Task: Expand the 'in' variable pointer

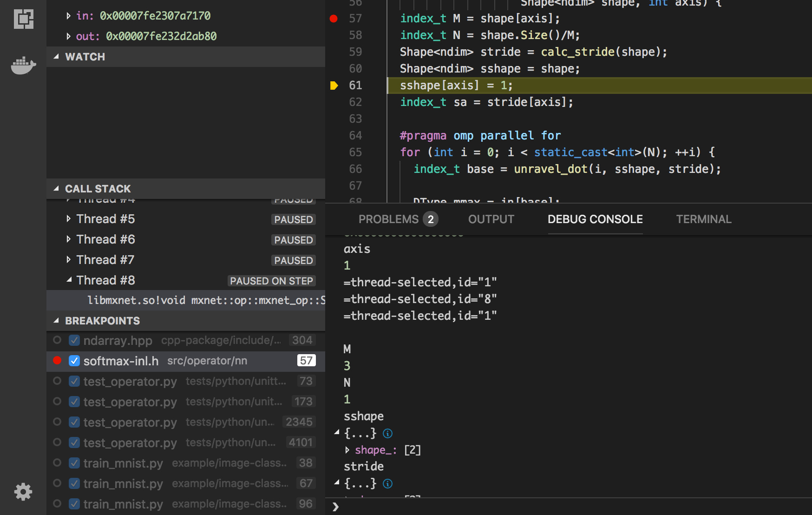Action: pyautogui.click(x=68, y=16)
